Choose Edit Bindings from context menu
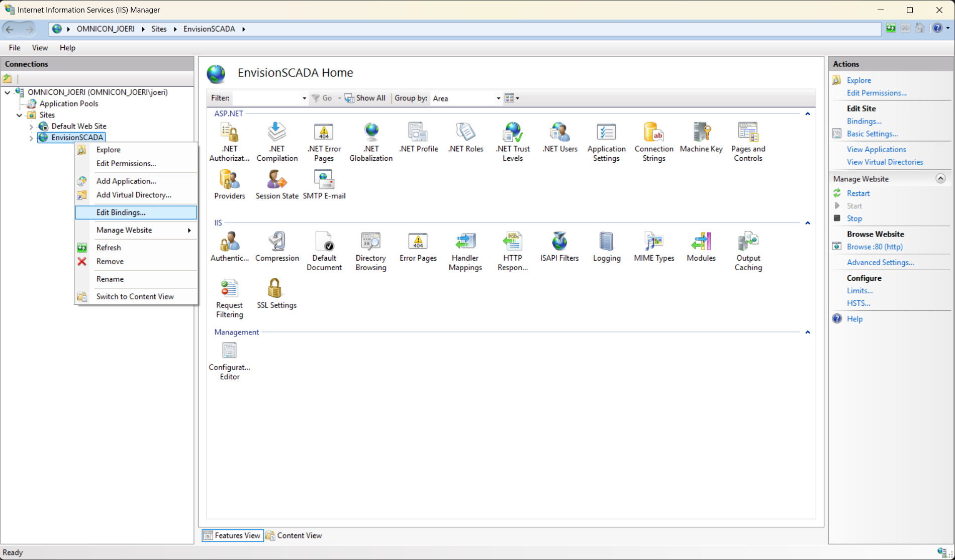The height and width of the screenshot is (560, 955). click(x=121, y=212)
